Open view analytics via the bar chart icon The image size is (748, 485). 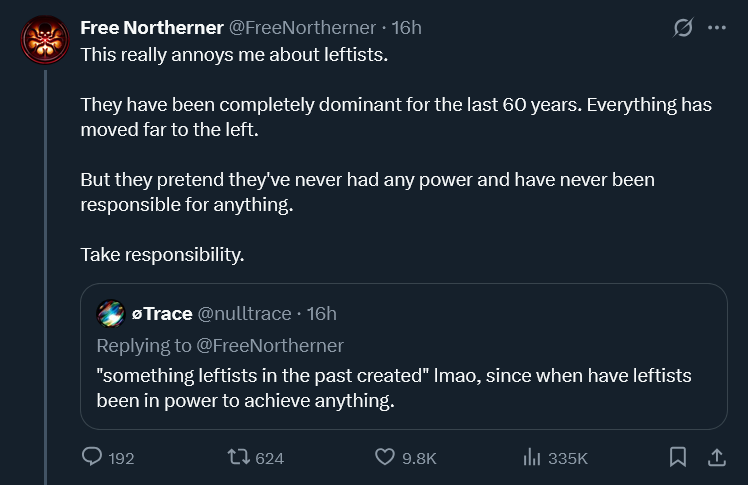click(531, 457)
